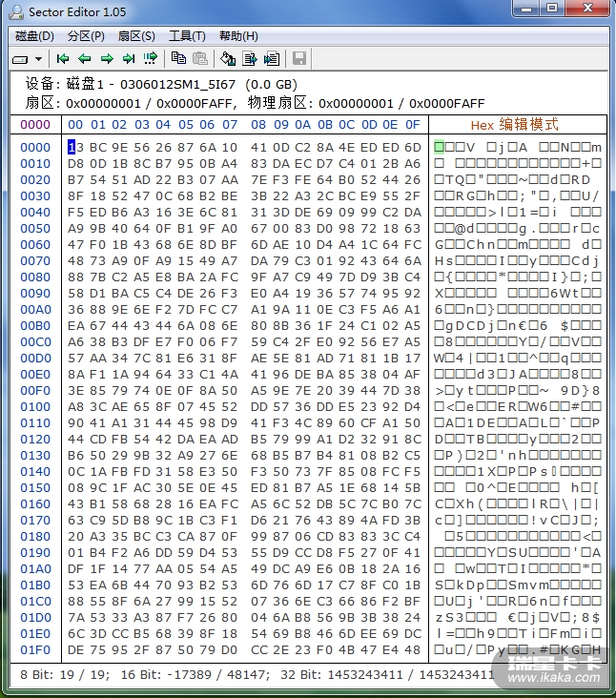Click hex byte 6D at end of row 0000
This screenshot has height=698, width=616.
413,148
